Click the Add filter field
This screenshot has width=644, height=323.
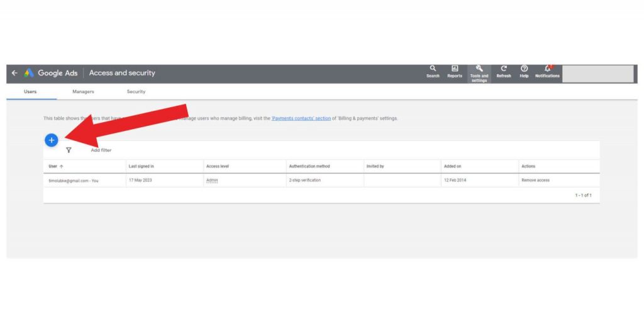coord(101,150)
